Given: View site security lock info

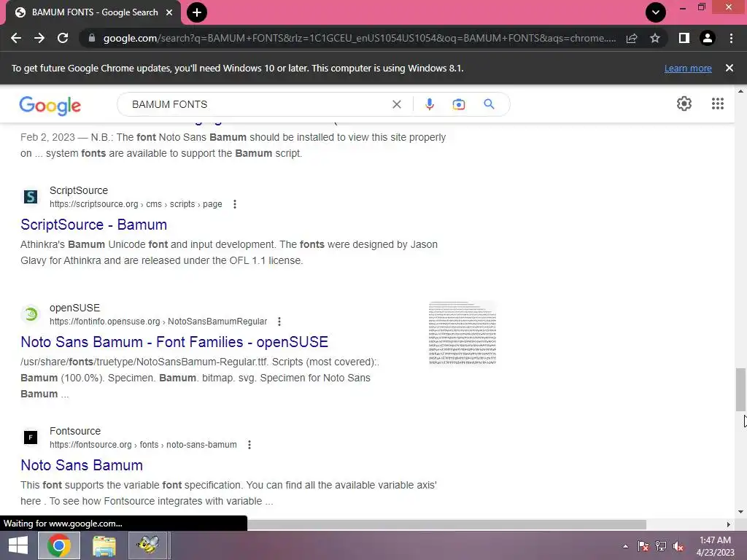Looking at the screenshot, I should tap(92, 38).
